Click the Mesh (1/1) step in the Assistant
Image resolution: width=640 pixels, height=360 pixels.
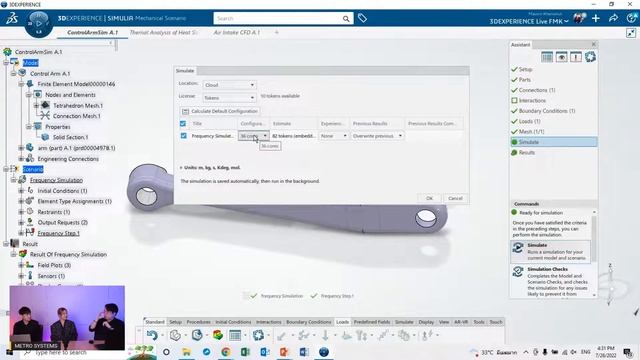pos(531,131)
